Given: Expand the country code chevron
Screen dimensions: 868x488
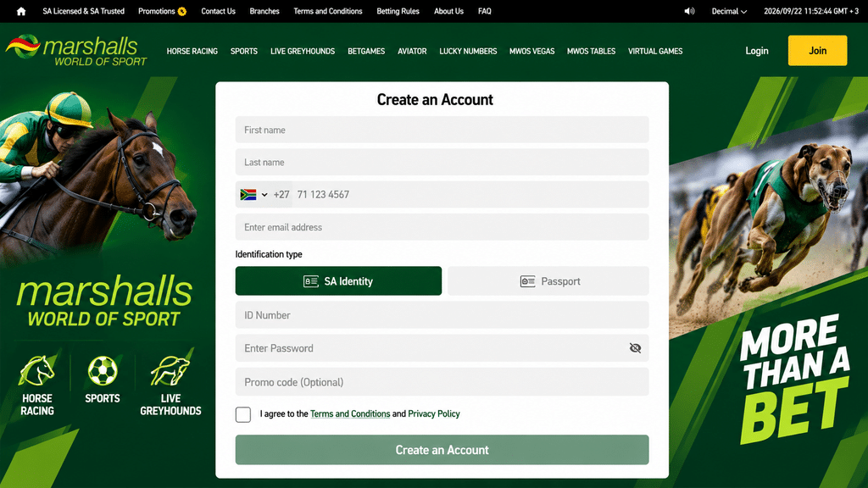Looking at the screenshot, I should (x=264, y=195).
